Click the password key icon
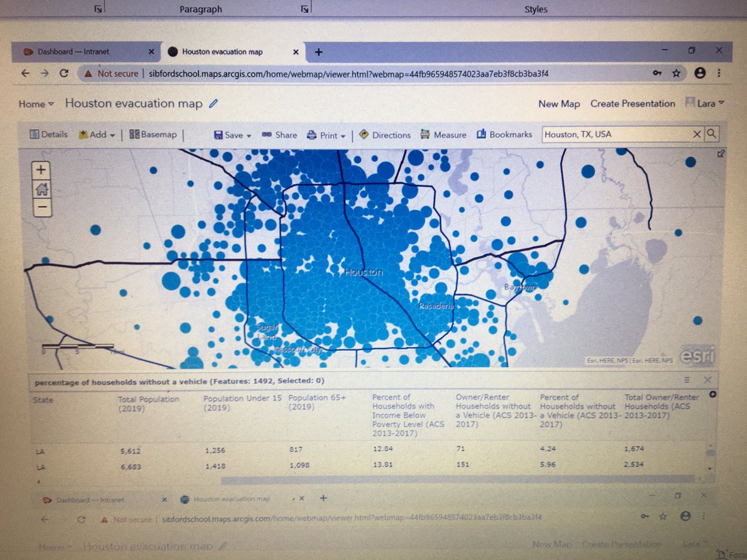This screenshot has height=560, width=747. (658, 73)
